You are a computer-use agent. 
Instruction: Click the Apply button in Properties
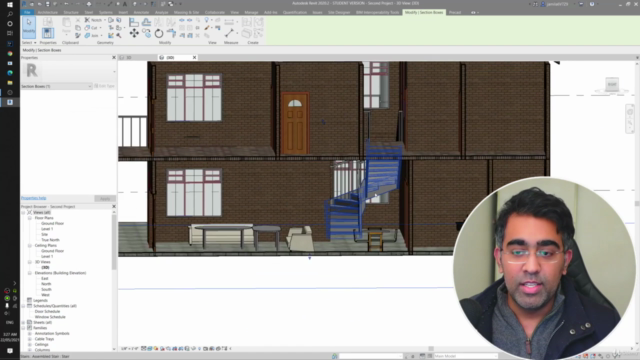105,198
